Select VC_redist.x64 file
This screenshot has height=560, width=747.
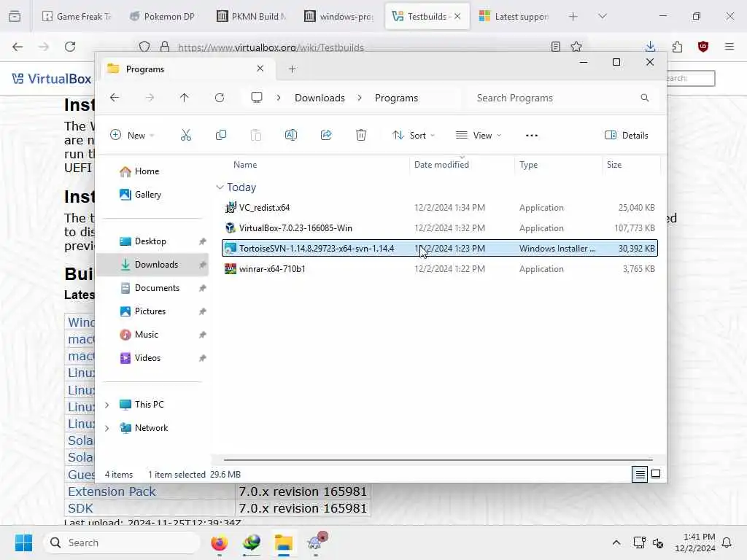pyautogui.click(x=439, y=208)
